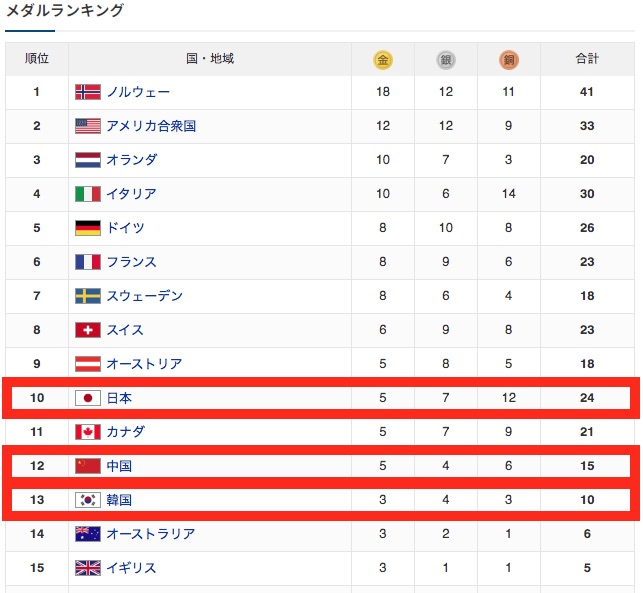Viewport: 643px width, 593px height.
Task: Click the Norway flag icon
Action: 88,92
